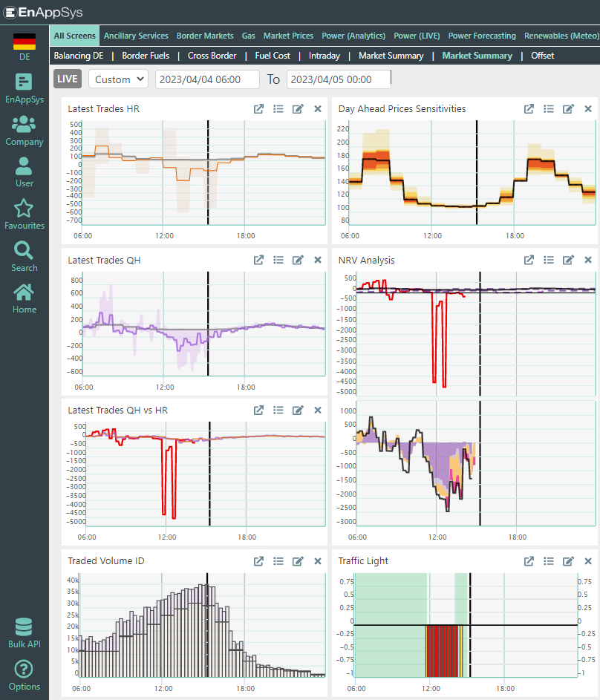This screenshot has height=700, width=600.
Task: Select the All Screens tab
Action: click(74, 36)
